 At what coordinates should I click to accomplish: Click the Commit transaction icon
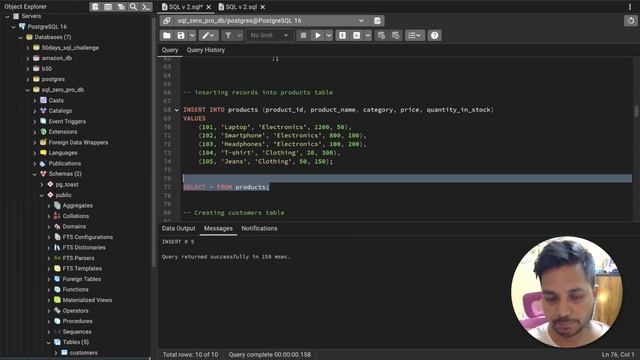coord(381,36)
